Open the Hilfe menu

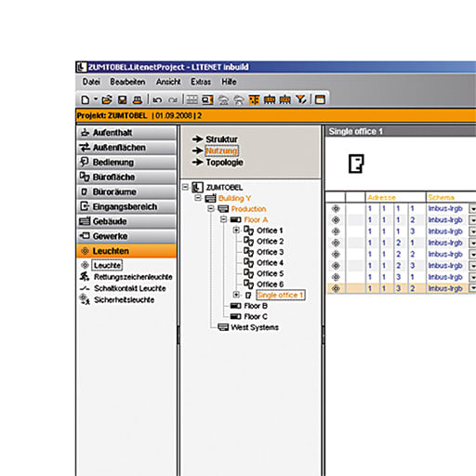pyautogui.click(x=229, y=82)
